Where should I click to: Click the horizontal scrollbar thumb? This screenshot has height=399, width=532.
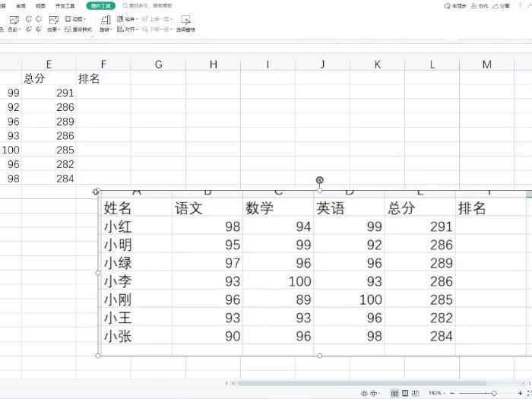(x=361, y=383)
